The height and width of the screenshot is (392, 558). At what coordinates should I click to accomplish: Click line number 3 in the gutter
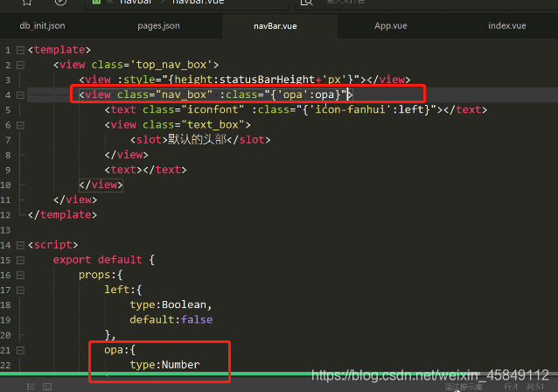pyautogui.click(x=8, y=80)
